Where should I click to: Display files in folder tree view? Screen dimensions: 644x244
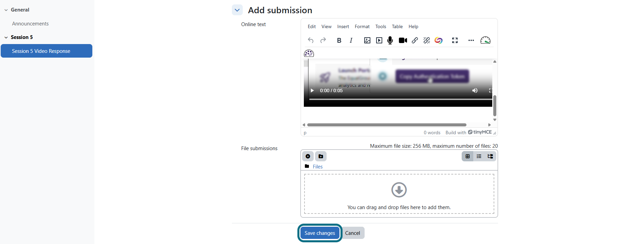pos(490,156)
